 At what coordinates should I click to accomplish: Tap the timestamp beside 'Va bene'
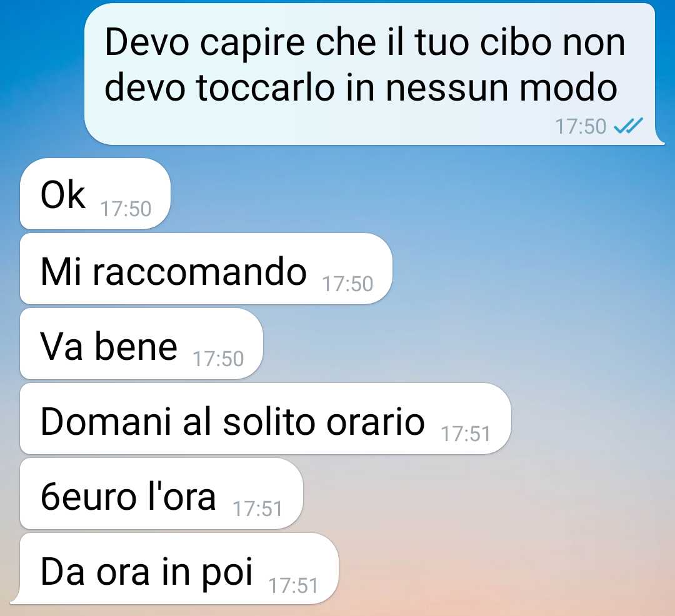[x=218, y=359]
